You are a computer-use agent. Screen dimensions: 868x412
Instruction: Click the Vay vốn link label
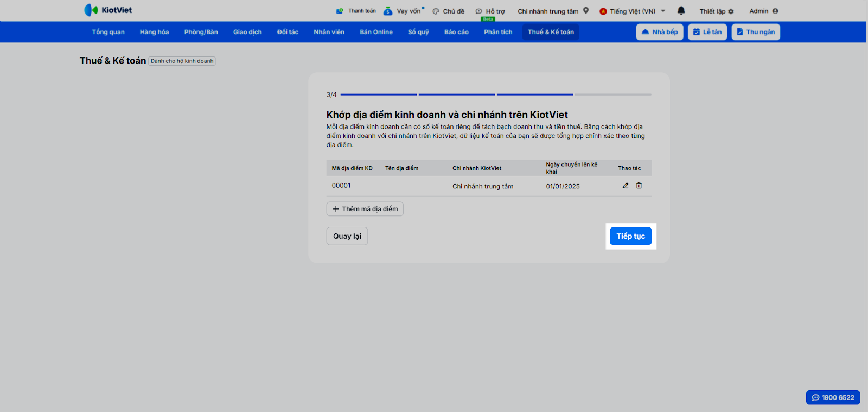coord(409,11)
